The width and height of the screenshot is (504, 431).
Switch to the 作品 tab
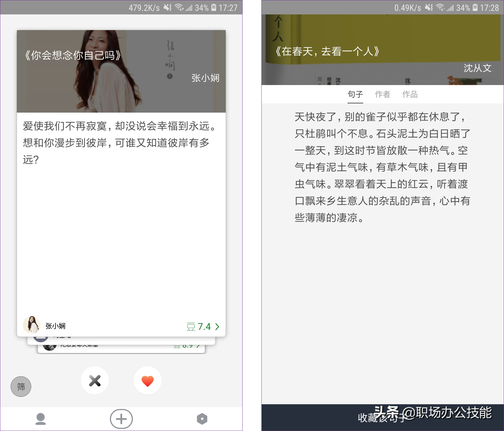pos(410,94)
